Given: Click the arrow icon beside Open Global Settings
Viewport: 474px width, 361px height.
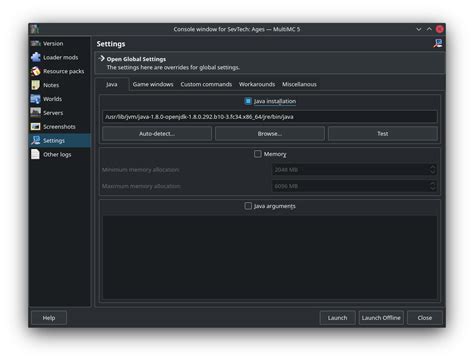Looking at the screenshot, I should click(x=102, y=59).
